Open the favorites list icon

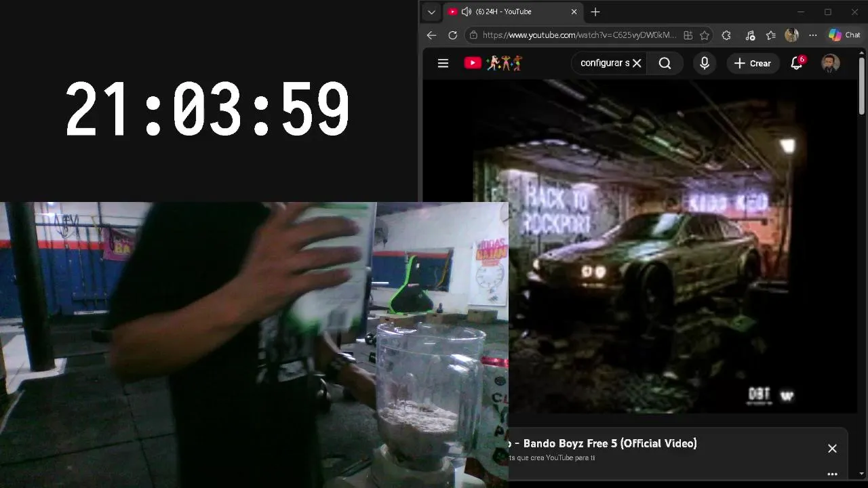point(770,35)
